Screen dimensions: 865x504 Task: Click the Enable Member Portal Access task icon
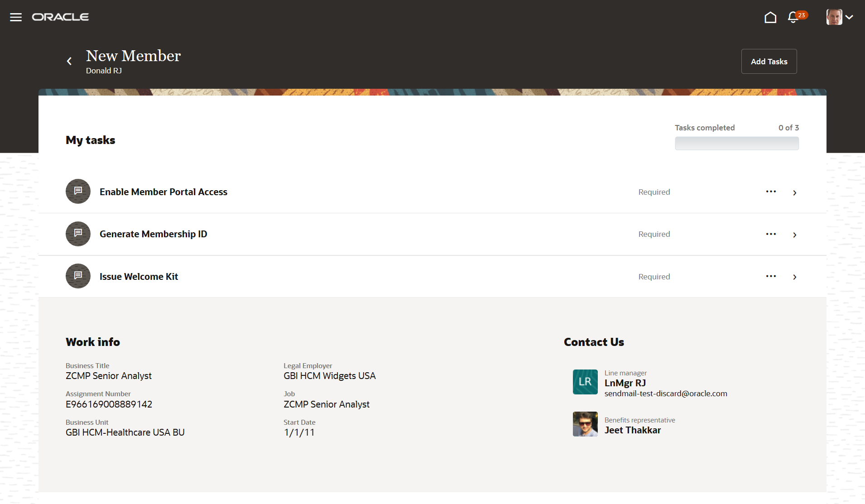click(78, 192)
